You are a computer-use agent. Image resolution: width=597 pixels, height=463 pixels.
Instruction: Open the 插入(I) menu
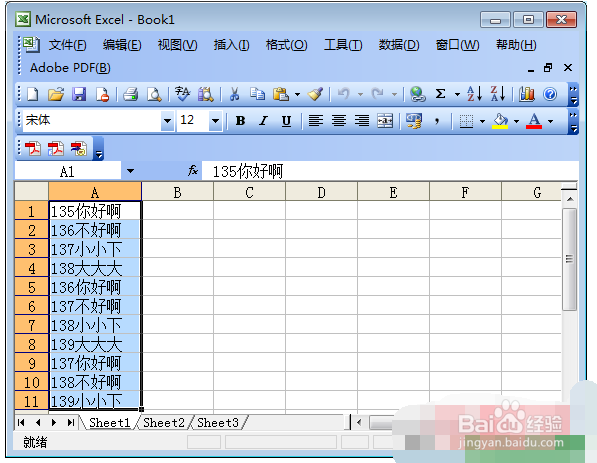click(231, 45)
